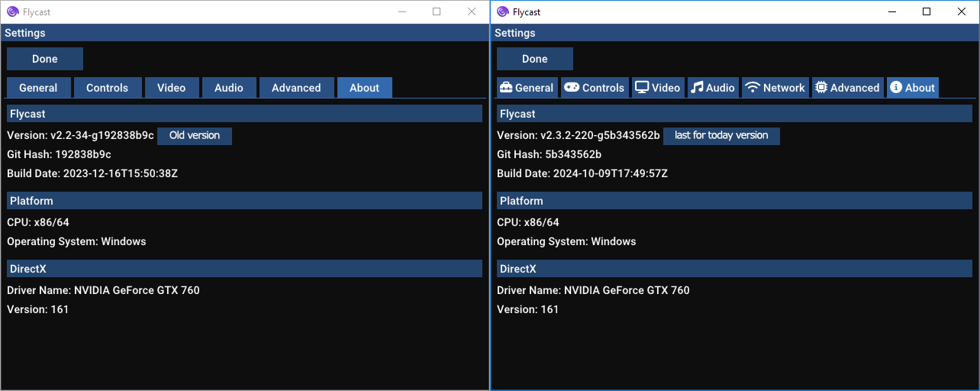Click the 'last for today version' button
Screen dimensions: 980x391
point(721,135)
